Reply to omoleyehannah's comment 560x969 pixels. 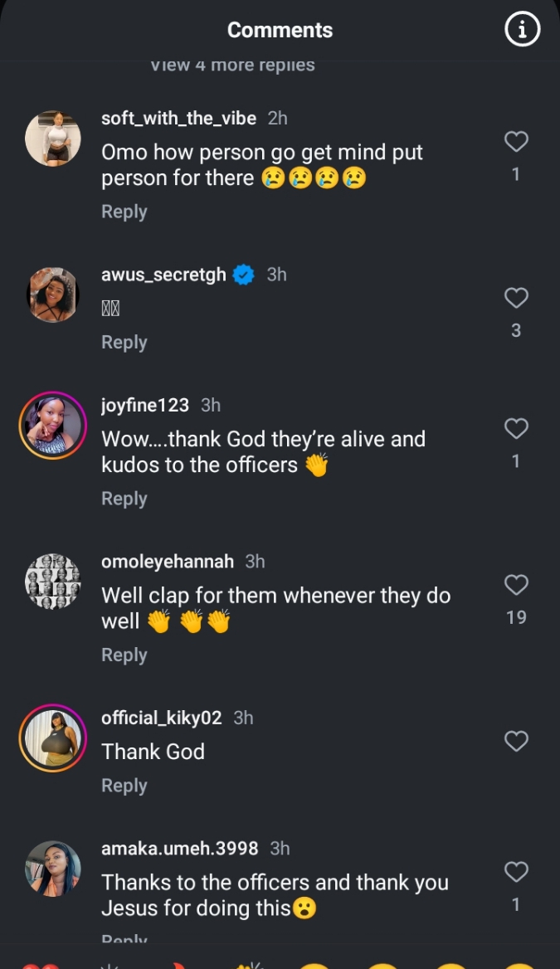point(124,655)
